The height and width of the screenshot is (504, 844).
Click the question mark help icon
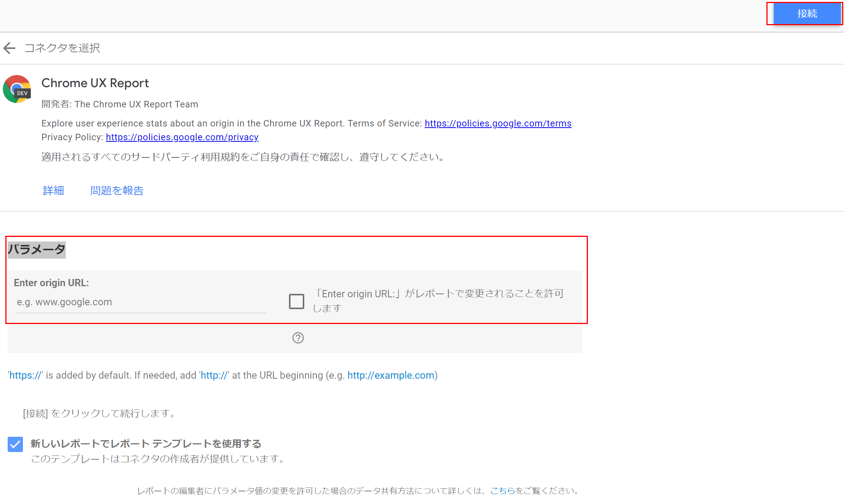(298, 338)
